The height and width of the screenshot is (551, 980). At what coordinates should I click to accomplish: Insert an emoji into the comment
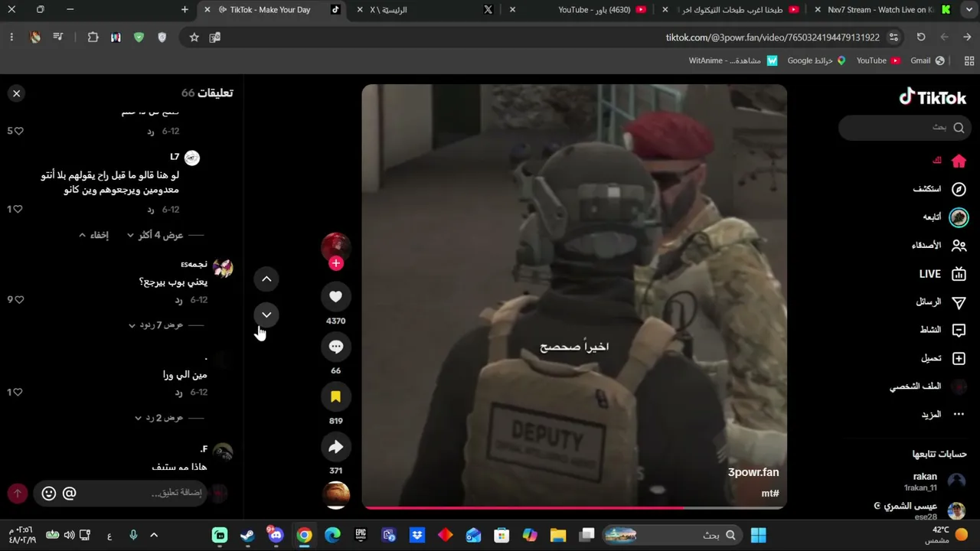(49, 494)
